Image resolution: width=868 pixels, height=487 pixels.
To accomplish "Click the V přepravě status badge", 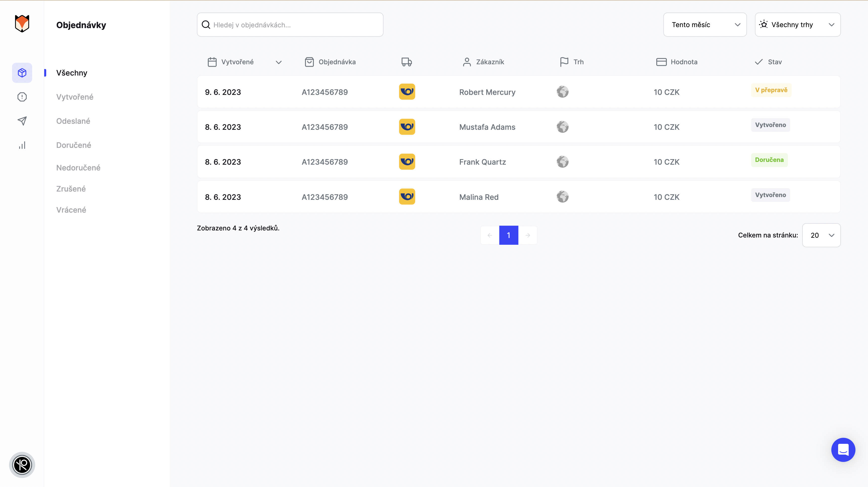I will (771, 90).
